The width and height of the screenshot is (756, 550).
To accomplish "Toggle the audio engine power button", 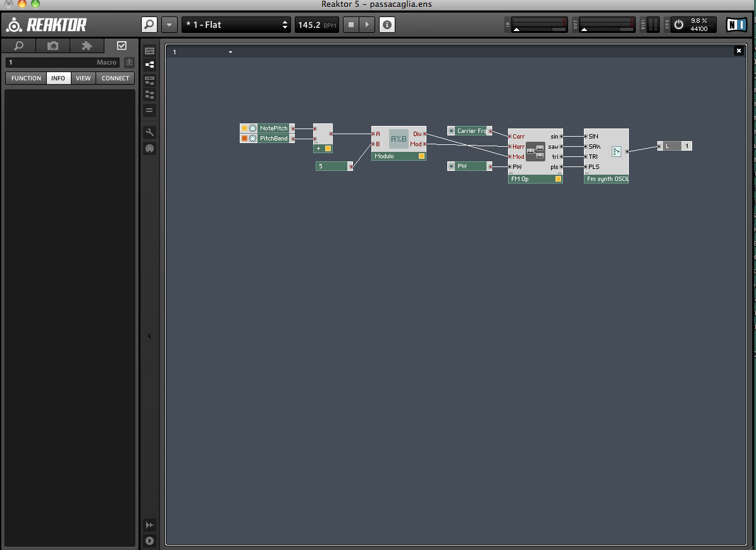I will click(x=679, y=25).
